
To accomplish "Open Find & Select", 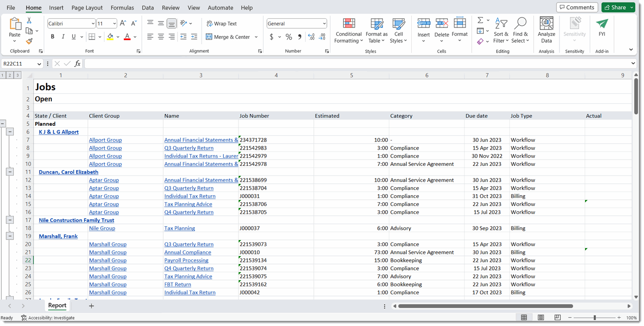I will pos(520,31).
